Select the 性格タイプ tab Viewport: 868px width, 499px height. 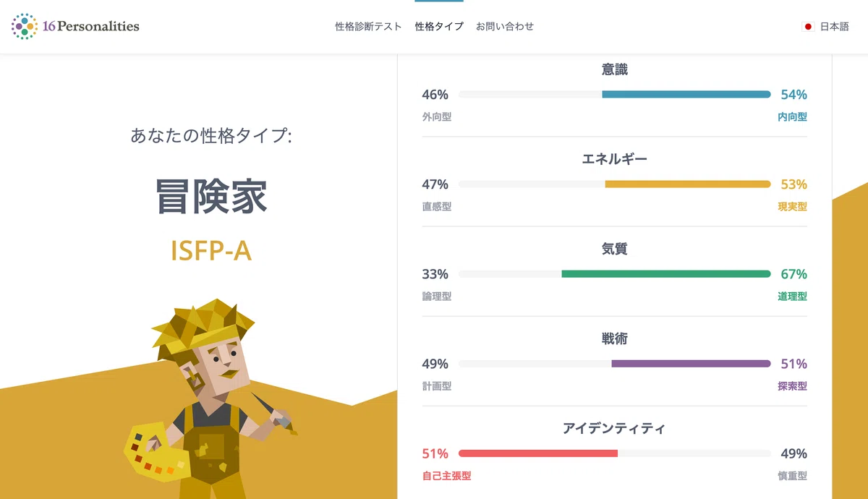tap(439, 27)
